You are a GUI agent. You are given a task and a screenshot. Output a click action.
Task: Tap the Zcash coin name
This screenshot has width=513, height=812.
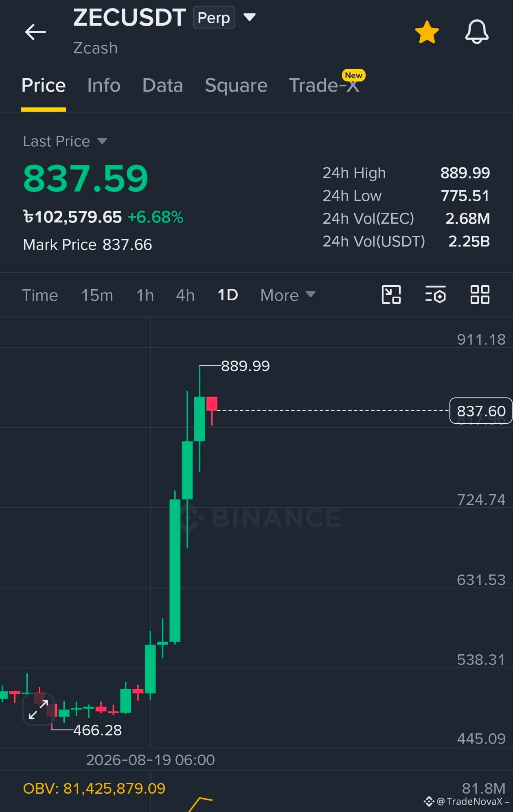tap(95, 48)
